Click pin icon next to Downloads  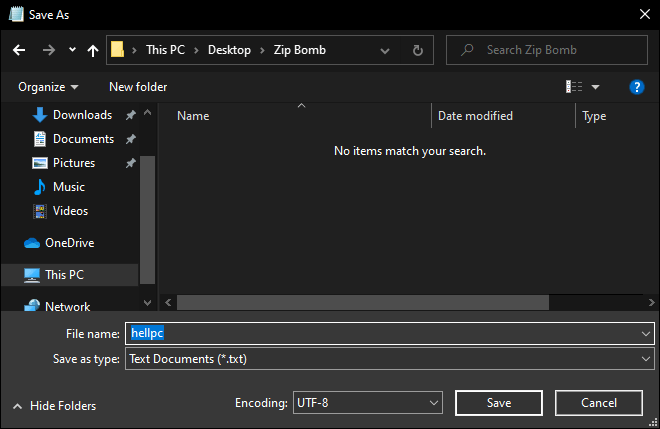tap(130, 115)
